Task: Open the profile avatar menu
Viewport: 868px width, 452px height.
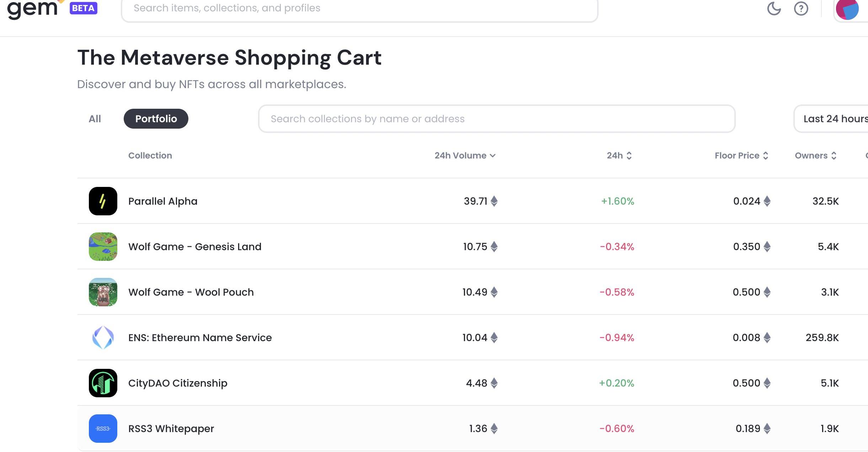Action: point(847,10)
